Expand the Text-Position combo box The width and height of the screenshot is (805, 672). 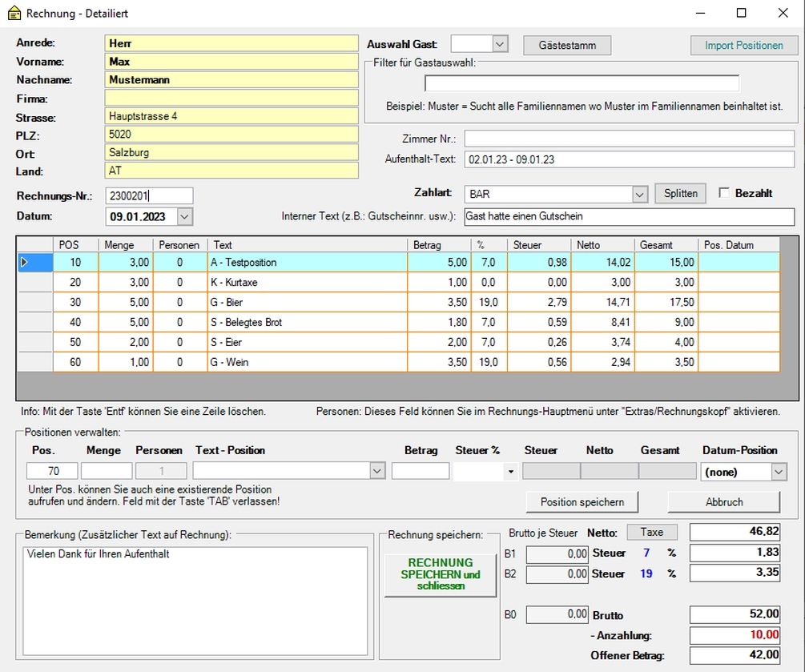[x=378, y=472]
